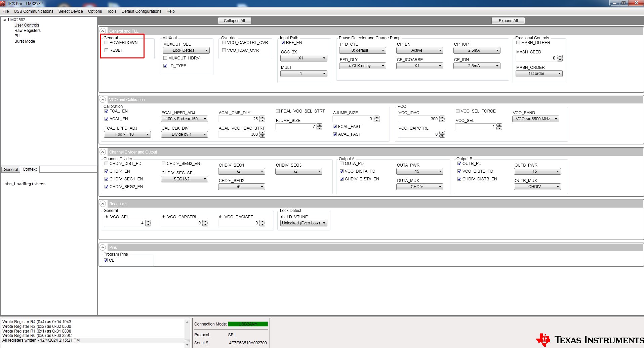
Task: Click the VCO_SEL value field
Action: (x=476, y=127)
